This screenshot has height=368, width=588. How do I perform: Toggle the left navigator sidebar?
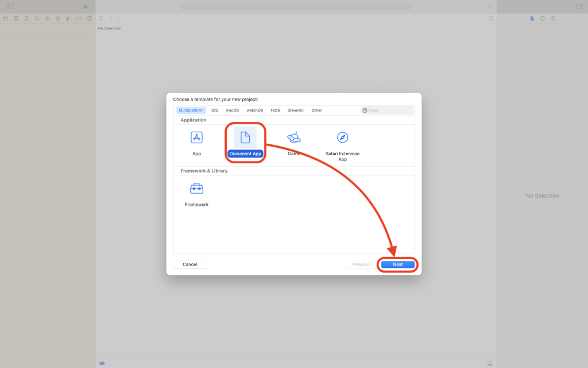[9, 6]
